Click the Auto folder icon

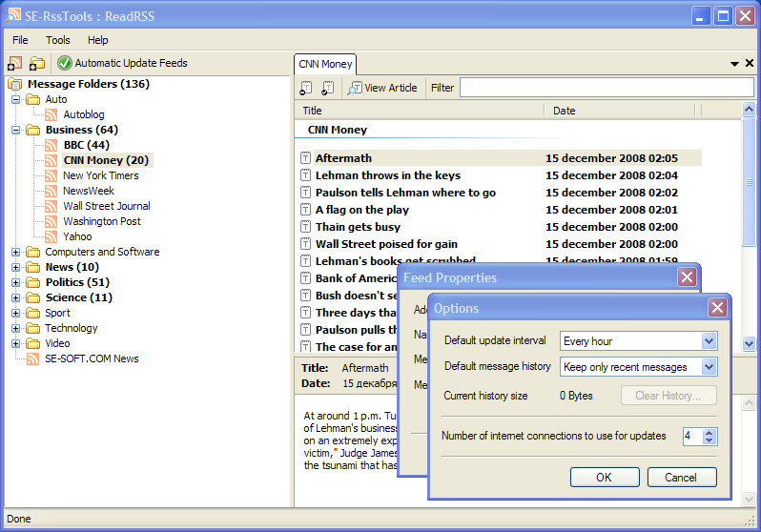(33, 99)
